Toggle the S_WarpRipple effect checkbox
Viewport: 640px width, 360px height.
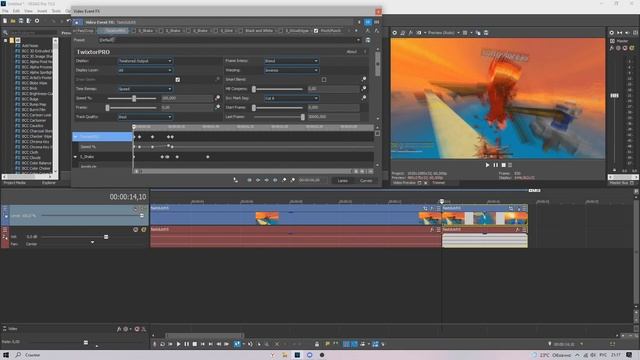(280, 31)
